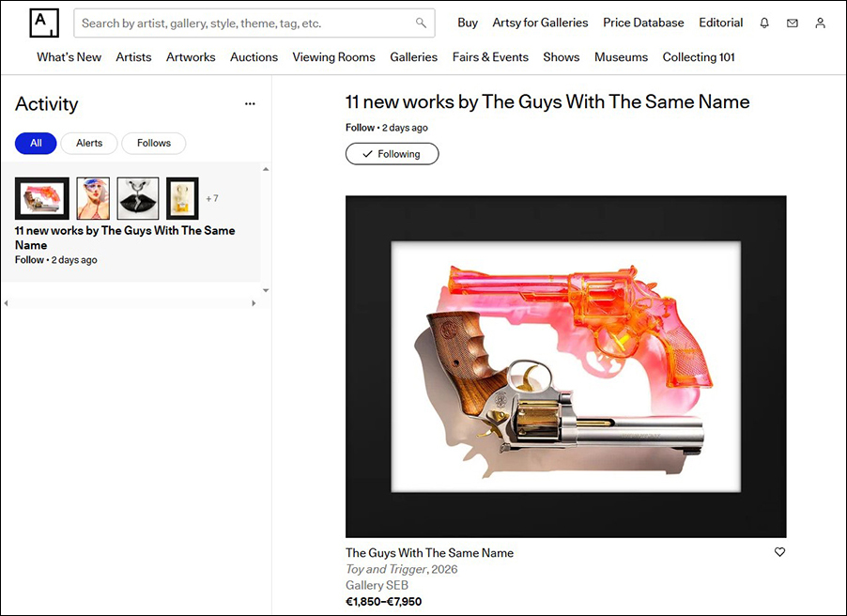The image size is (847, 616).
Task: Open the Toy and Trigger, 2026 title link
Action: (x=401, y=569)
